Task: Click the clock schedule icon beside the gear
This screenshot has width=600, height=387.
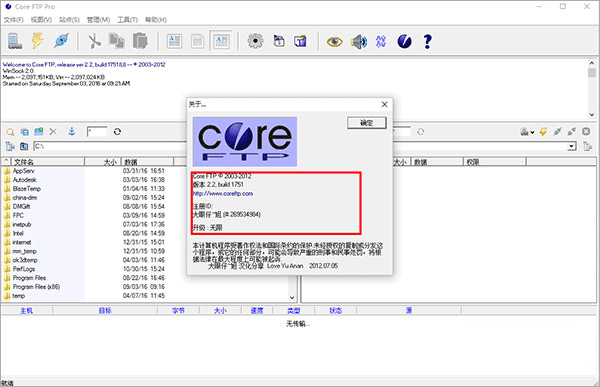Action: [x=279, y=41]
